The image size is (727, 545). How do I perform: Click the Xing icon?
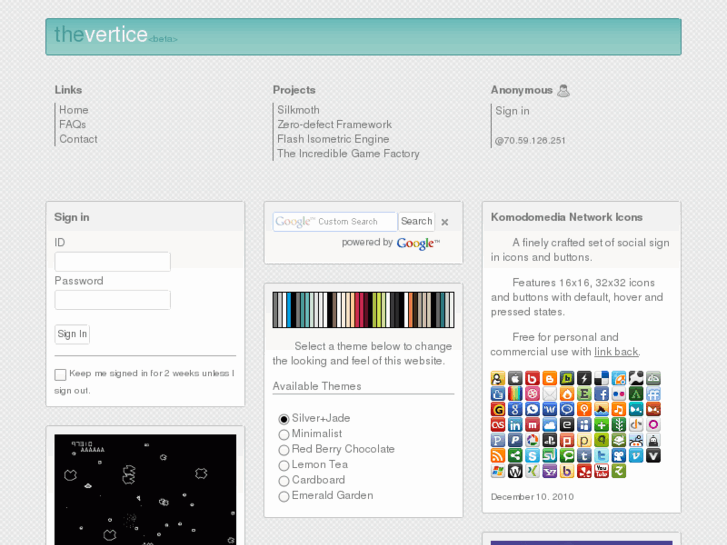tap(532, 471)
